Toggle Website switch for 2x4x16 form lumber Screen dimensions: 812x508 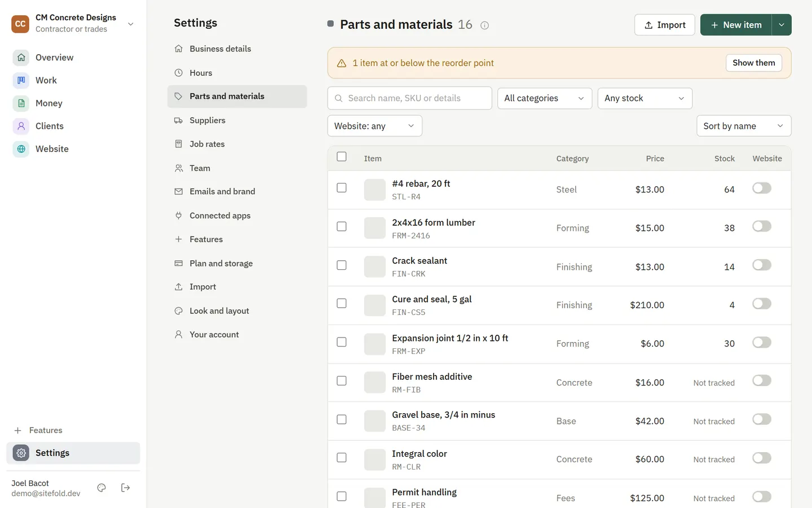coord(762,226)
